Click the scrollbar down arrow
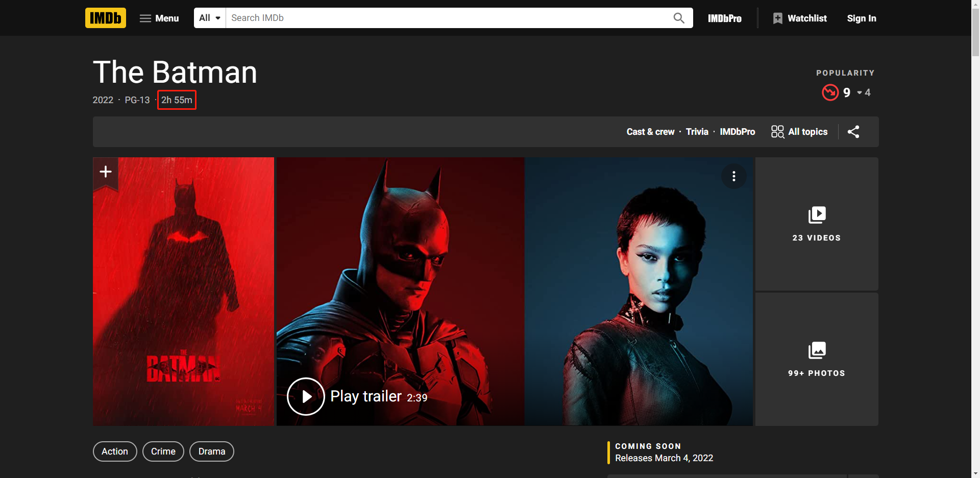Screen dimensions: 980x478 point(975,473)
